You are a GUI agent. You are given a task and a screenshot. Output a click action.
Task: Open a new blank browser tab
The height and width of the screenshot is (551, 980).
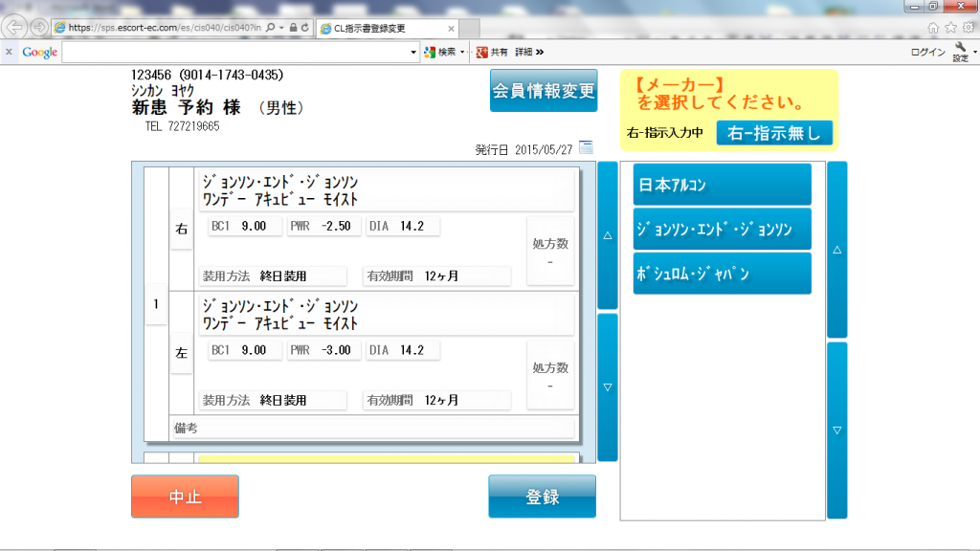[x=469, y=28]
